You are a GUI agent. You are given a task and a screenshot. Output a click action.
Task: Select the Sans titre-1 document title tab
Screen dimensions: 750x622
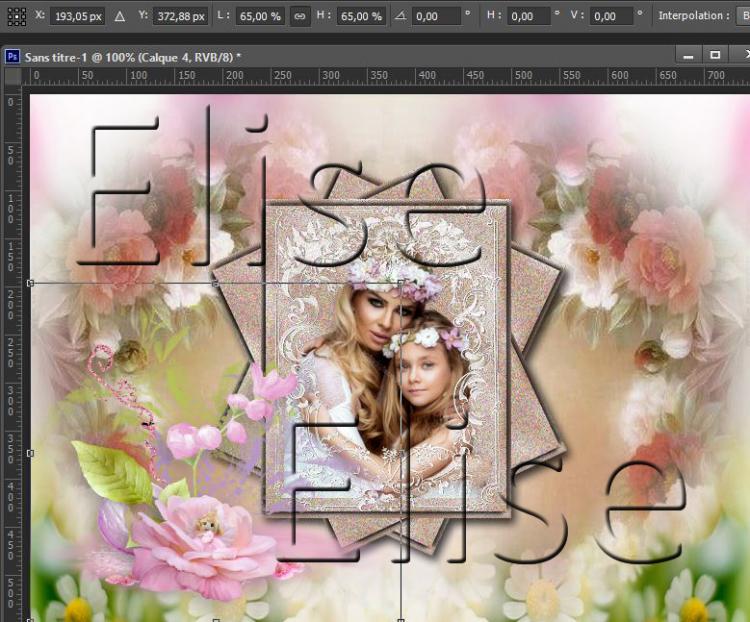pos(130,57)
